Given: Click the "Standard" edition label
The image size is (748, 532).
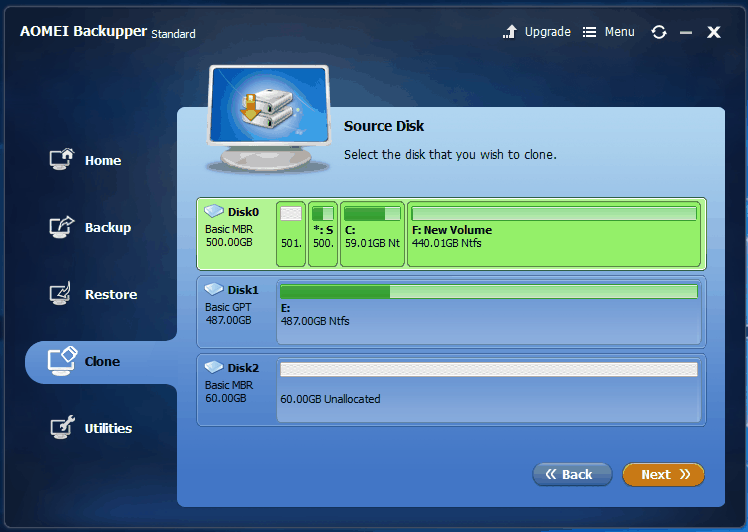Looking at the screenshot, I should click(x=173, y=34).
